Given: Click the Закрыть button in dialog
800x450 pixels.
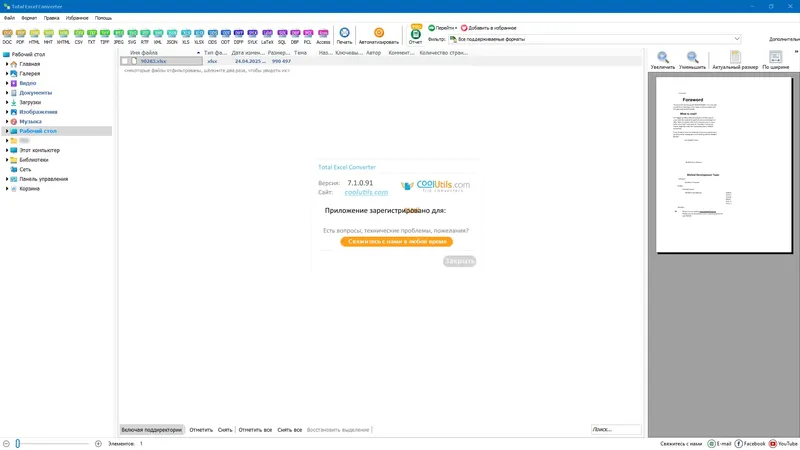Looking at the screenshot, I should (x=460, y=261).
